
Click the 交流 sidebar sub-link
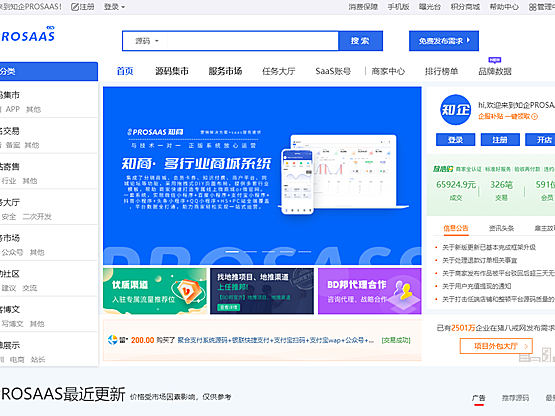coord(30,288)
